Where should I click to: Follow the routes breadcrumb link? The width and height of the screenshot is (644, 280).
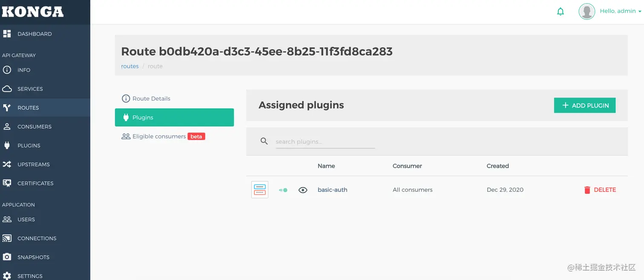[130, 66]
